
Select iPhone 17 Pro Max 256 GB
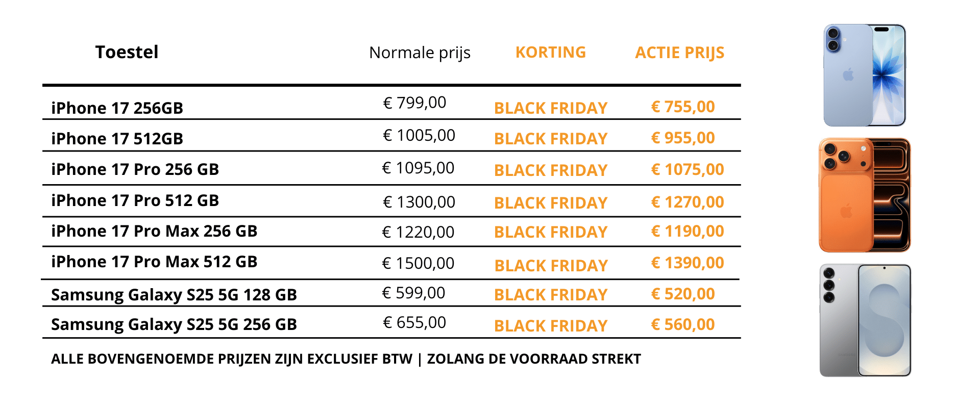tap(154, 231)
